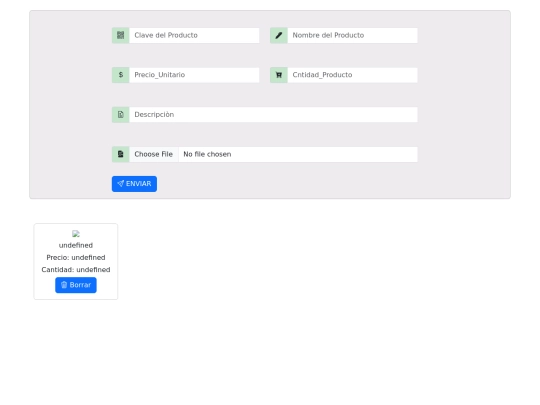Click the 'No file chosen' text
Image resolution: width=540 pixels, height=405 pixels.
click(x=207, y=154)
